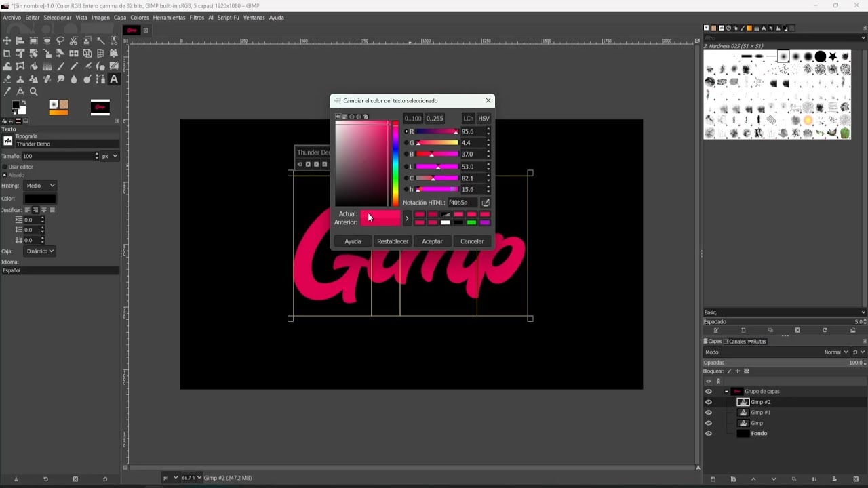Viewport: 868px width, 488px height.
Task: Select the Scissors Select tool
Action: [73, 41]
